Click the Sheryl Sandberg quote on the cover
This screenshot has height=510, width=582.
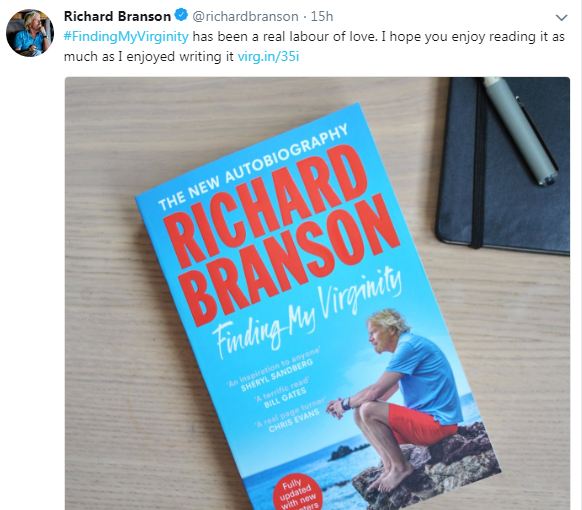tap(274, 370)
